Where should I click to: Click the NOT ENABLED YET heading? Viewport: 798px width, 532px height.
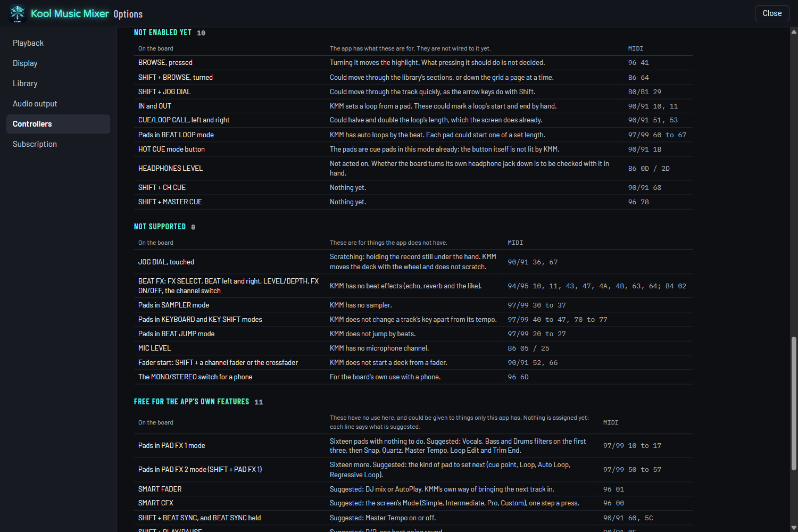(x=163, y=32)
